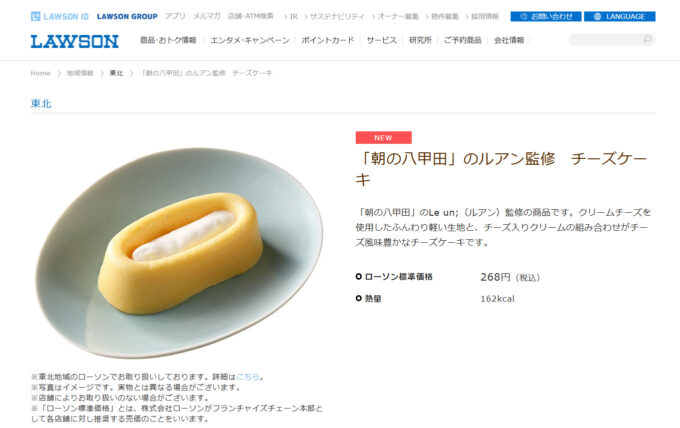Click the 東北 breadcrumb link

click(x=116, y=73)
